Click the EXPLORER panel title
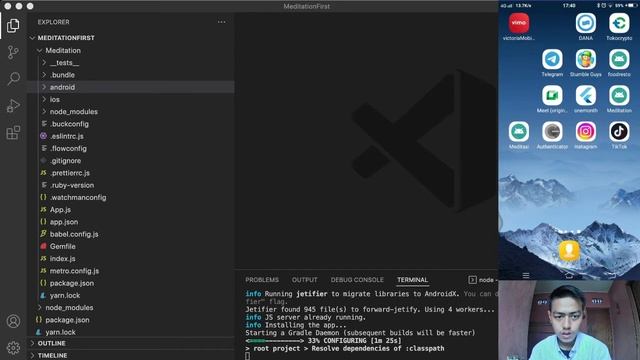This screenshot has width=640, height=360. (x=53, y=22)
